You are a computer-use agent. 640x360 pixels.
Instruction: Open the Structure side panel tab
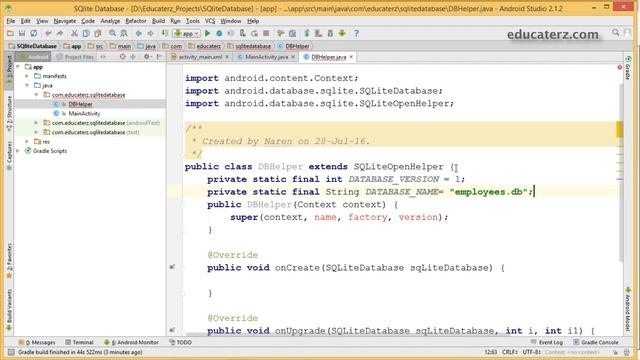(x=9, y=113)
